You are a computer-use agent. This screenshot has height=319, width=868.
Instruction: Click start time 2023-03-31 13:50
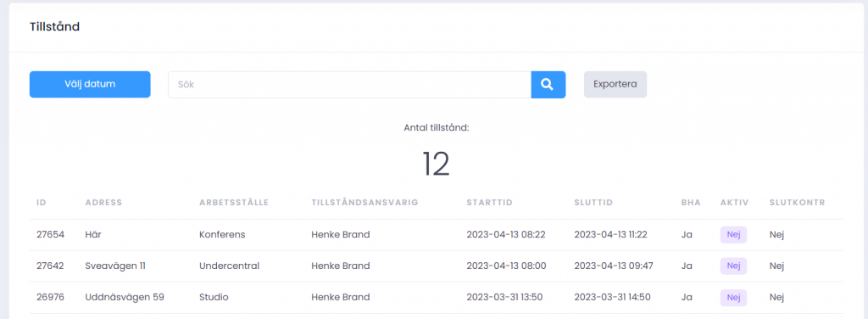click(x=504, y=298)
